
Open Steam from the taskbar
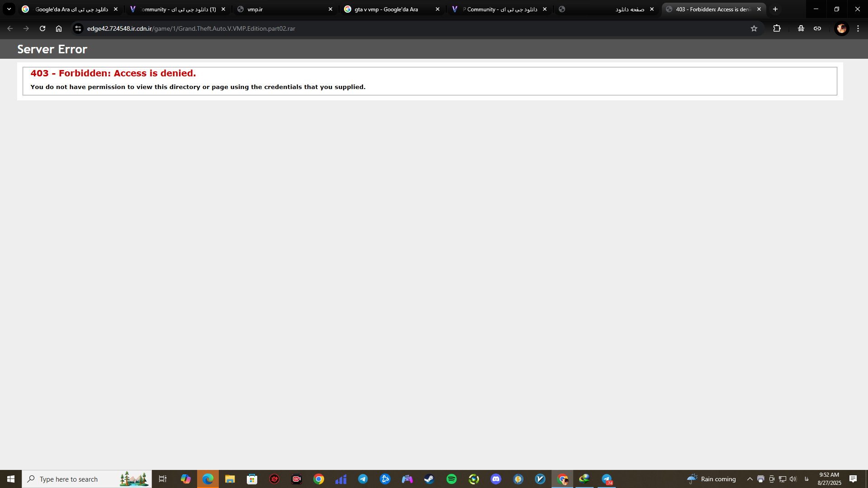point(429,479)
